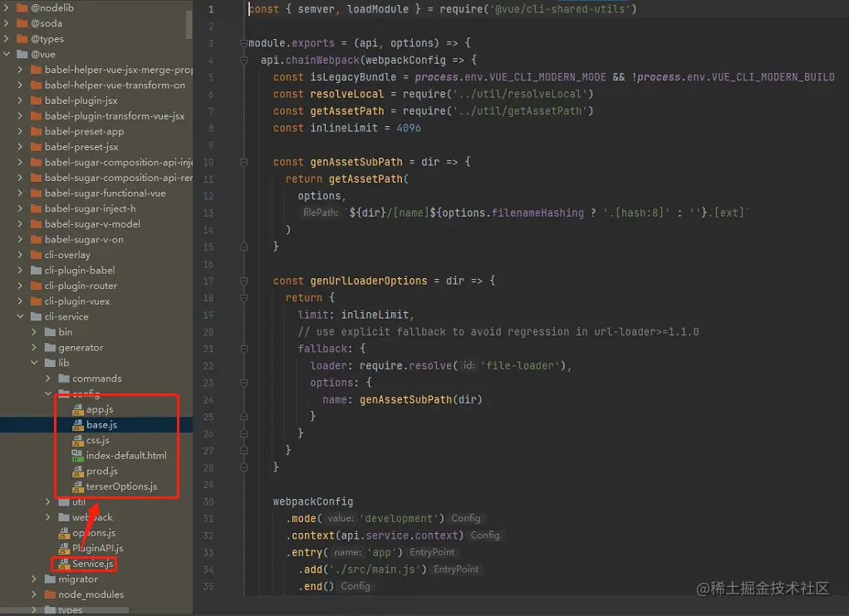Click the PluginAPI.js file icon
Viewport: 849px width, 616px height.
[x=64, y=548]
